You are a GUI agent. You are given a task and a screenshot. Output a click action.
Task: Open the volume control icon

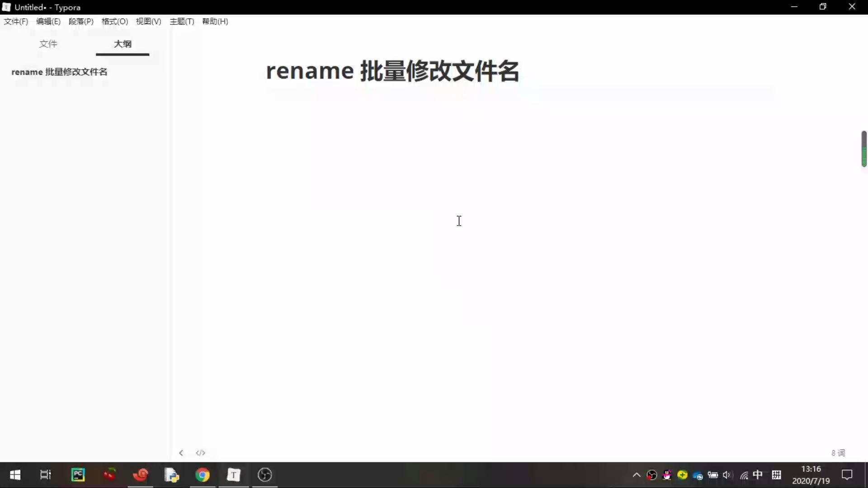coord(727,475)
